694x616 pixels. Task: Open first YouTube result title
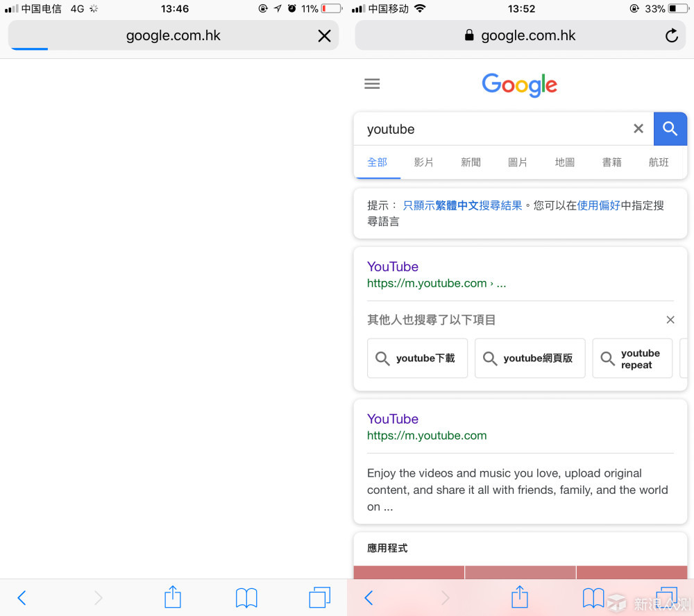pyautogui.click(x=393, y=266)
